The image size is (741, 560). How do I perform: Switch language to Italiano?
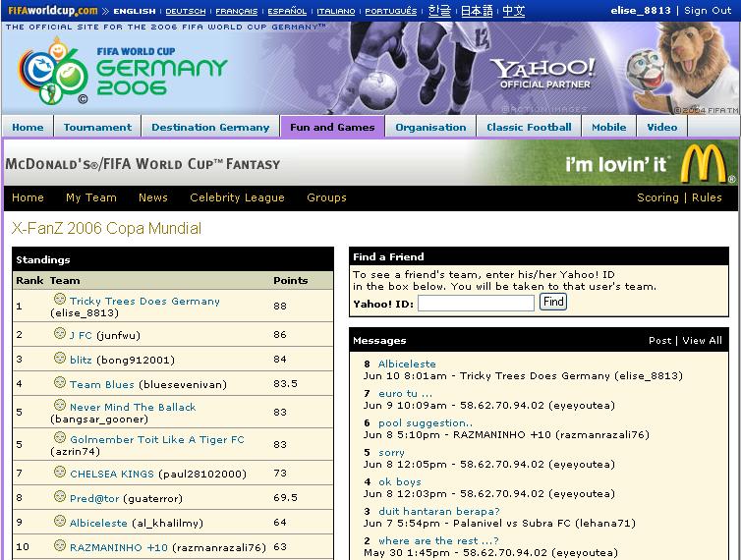click(335, 11)
